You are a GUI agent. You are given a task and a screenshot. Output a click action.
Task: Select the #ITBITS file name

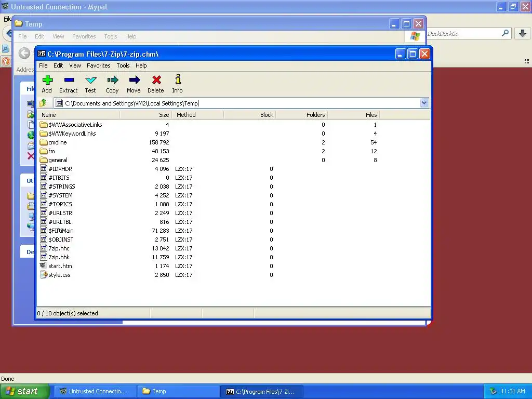59,178
